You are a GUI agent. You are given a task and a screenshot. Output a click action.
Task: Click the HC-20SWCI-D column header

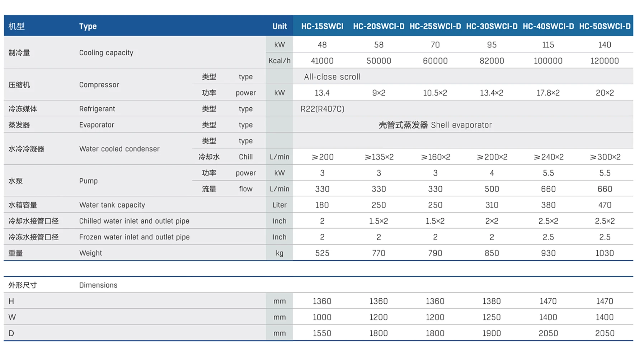pos(379,26)
